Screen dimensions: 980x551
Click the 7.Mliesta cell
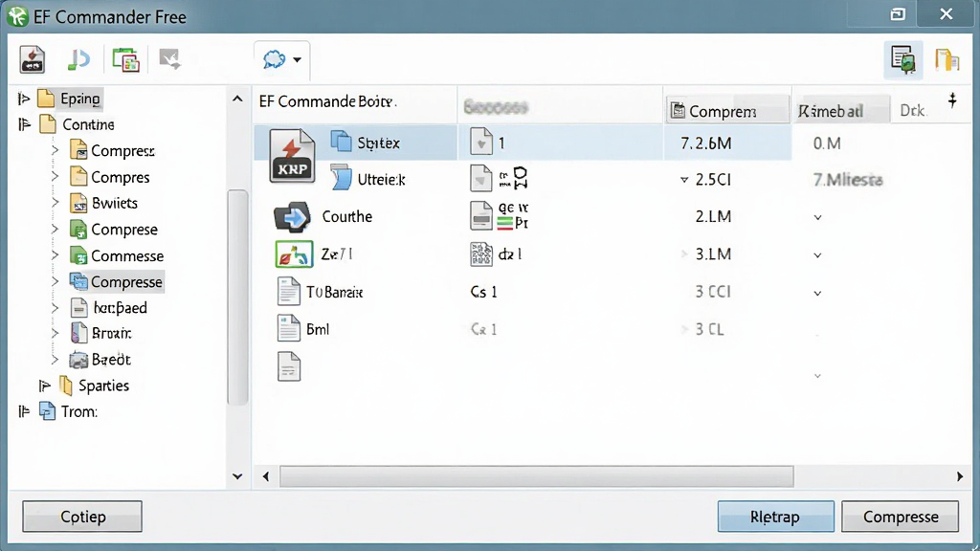click(x=848, y=180)
